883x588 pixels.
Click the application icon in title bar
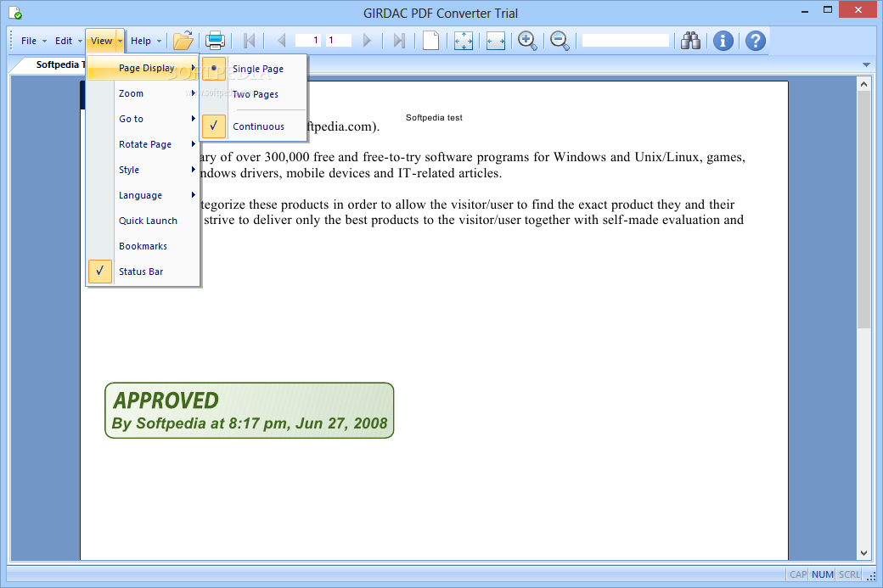point(15,13)
